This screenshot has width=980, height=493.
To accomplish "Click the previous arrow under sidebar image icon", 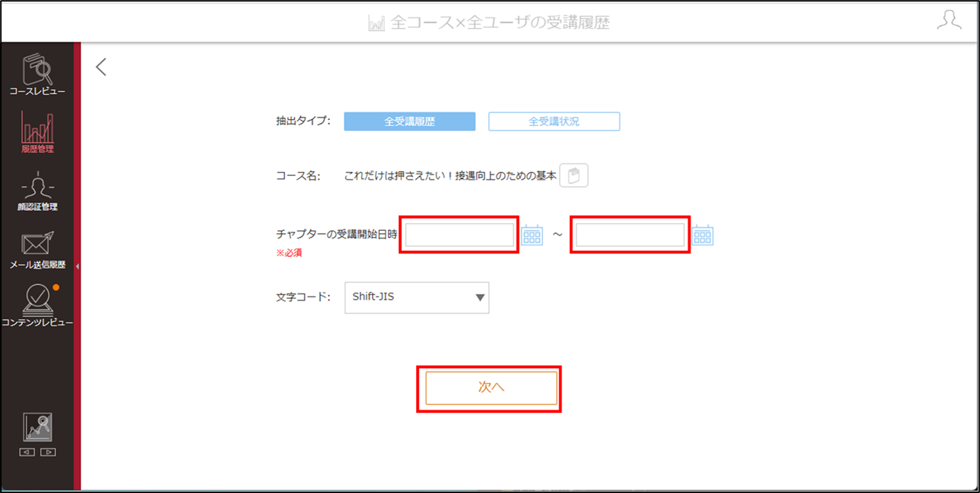I will [x=27, y=452].
